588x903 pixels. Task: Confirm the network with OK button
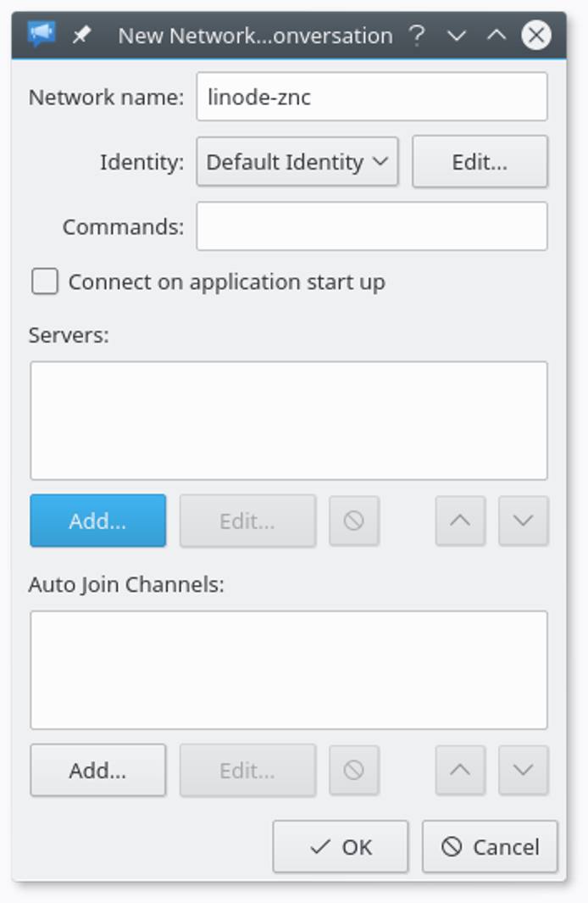[x=341, y=846]
